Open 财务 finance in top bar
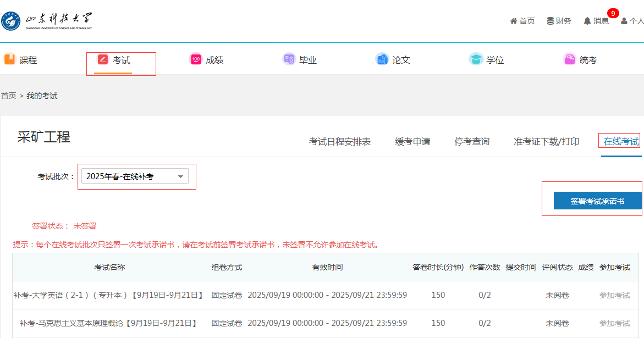Image resolution: width=644 pixels, height=338 pixels. (x=559, y=21)
